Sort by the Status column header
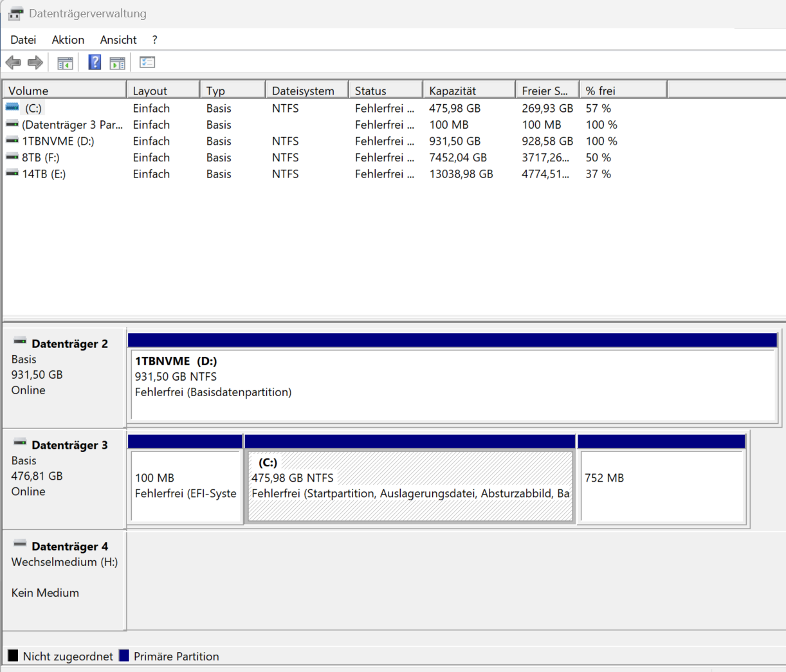 385,91
